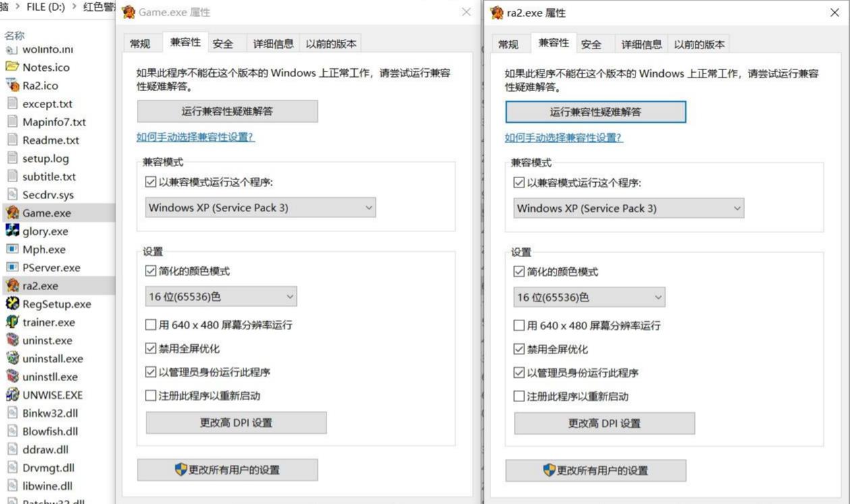The height and width of the screenshot is (504, 850).
Task: Toggle 禁用全屏优化 checkbox in Game.exe dialog
Action: point(151,349)
